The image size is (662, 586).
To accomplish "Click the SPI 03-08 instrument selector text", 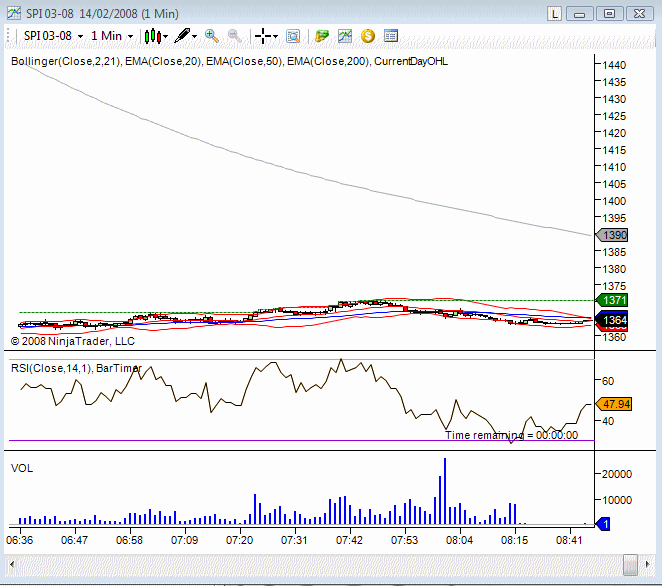I will click(47, 36).
